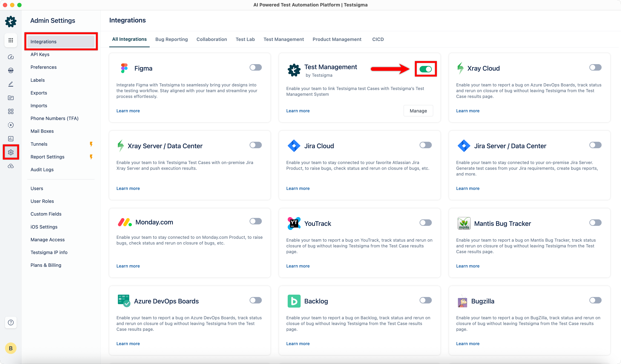Open the Collaboration tab
The width and height of the screenshot is (621, 364).
[x=211, y=39]
